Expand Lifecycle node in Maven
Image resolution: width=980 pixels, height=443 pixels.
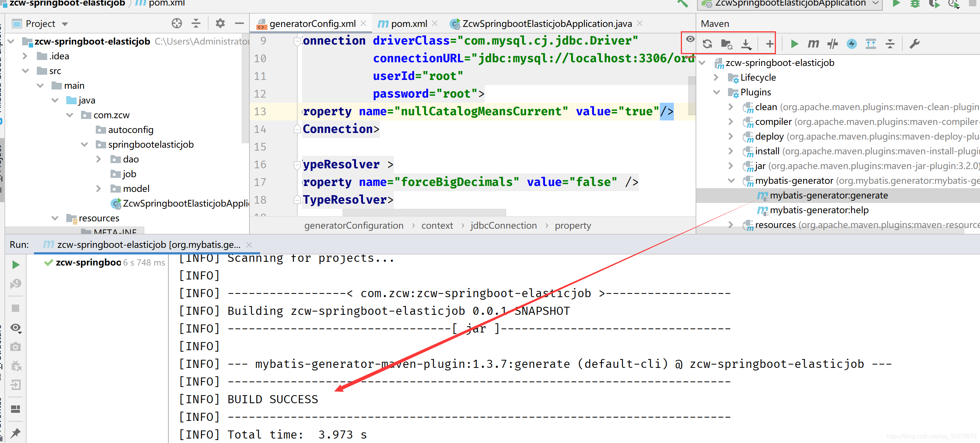(x=716, y=77)
